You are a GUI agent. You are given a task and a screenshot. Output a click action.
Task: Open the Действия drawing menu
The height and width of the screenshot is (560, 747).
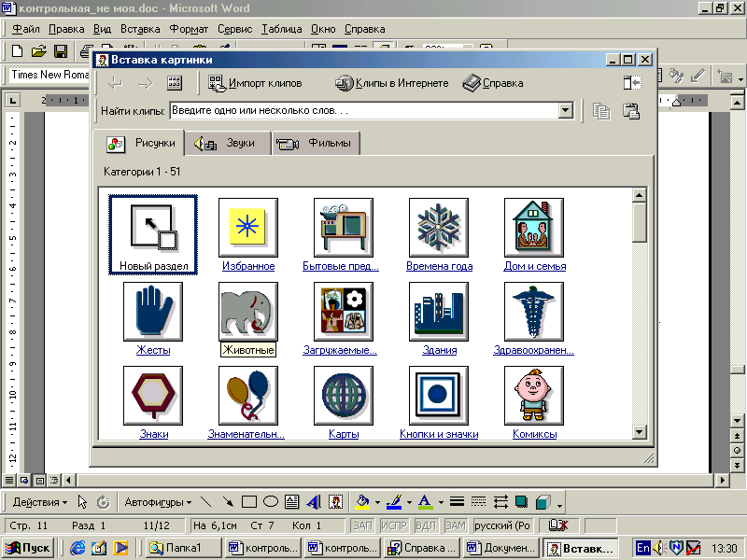tap(40, 502)
